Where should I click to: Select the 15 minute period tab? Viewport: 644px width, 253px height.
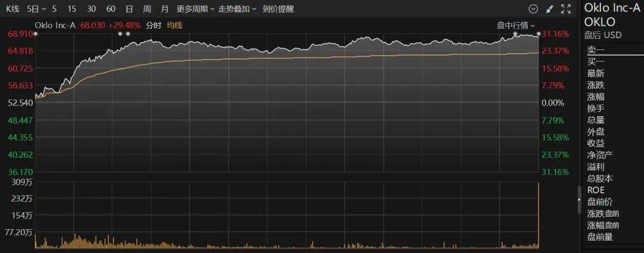[72, 9]
